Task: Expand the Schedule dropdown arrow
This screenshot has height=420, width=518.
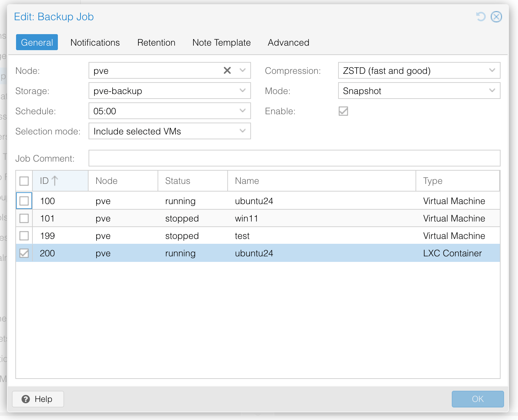Action: [243, 111]
